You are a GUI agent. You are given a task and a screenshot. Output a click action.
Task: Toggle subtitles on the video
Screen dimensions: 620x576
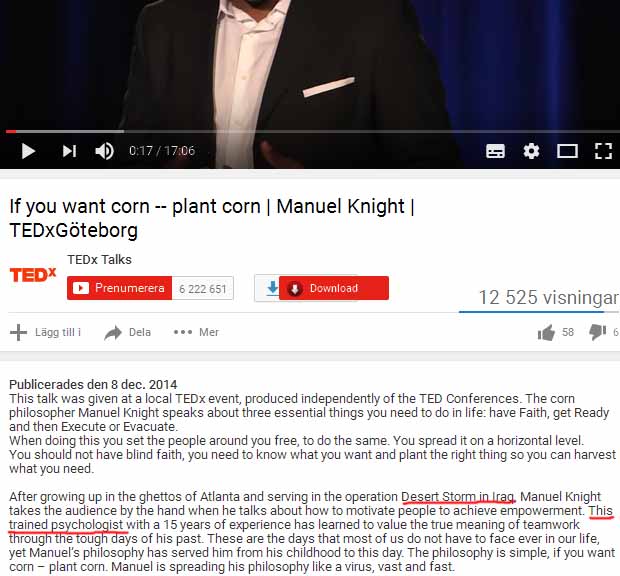point(495,151)
